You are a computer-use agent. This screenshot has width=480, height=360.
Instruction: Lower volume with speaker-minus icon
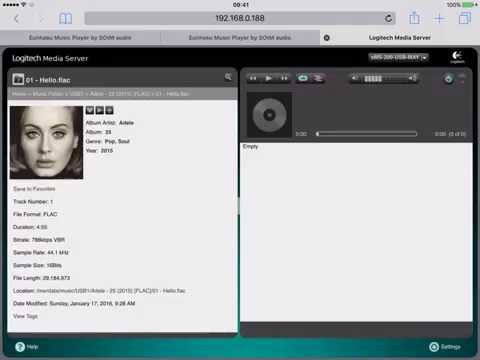355,78
